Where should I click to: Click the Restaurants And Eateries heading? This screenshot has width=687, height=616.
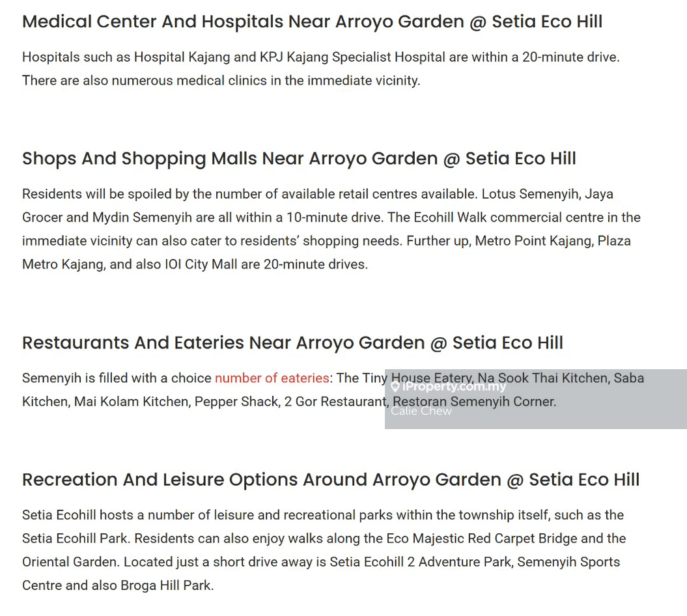click(292, 343)
